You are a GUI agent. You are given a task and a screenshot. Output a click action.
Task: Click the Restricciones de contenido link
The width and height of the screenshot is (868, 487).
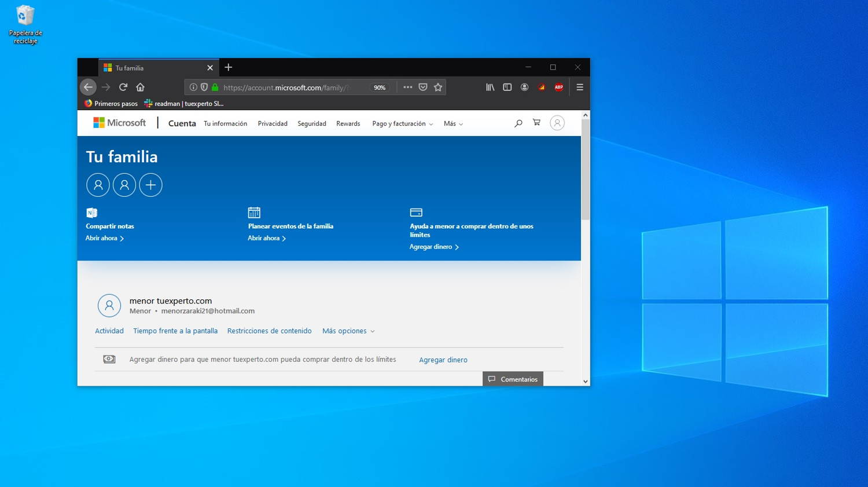(269, 331)
